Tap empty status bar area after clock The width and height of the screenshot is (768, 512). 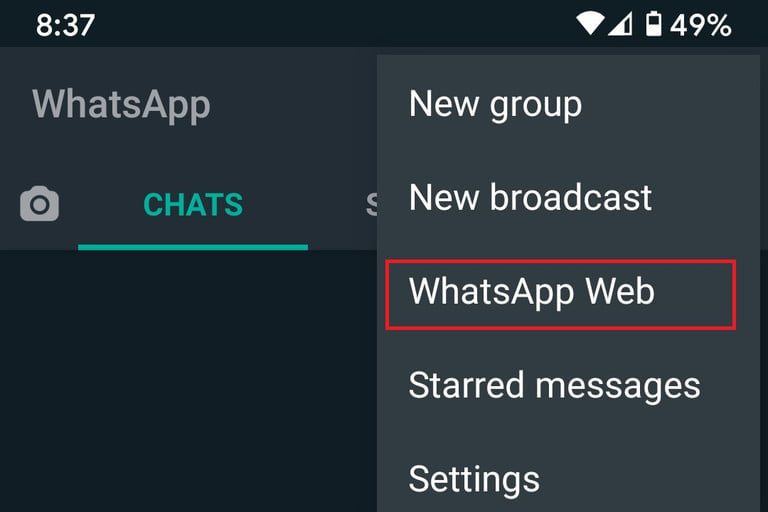[x=333, y=24]
